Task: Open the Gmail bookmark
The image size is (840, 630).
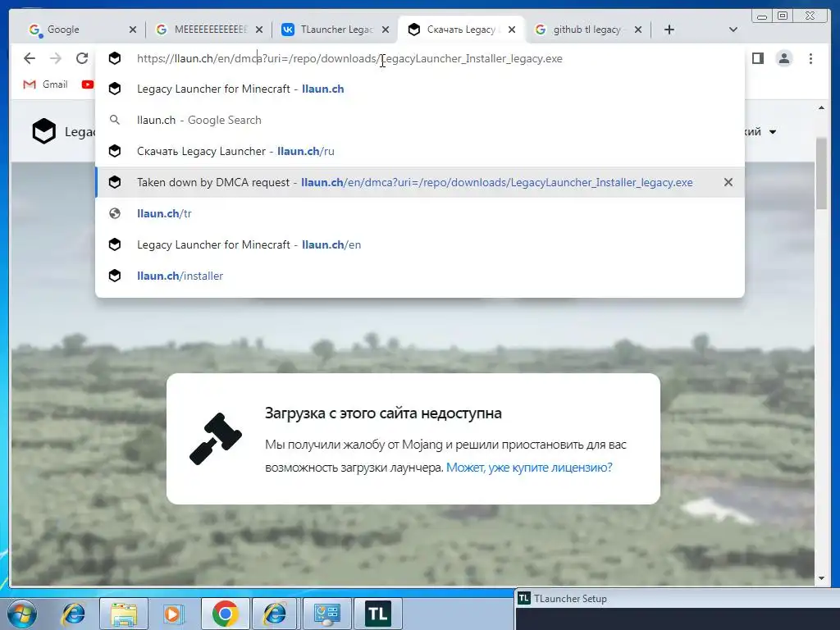Action: (46, 84)
